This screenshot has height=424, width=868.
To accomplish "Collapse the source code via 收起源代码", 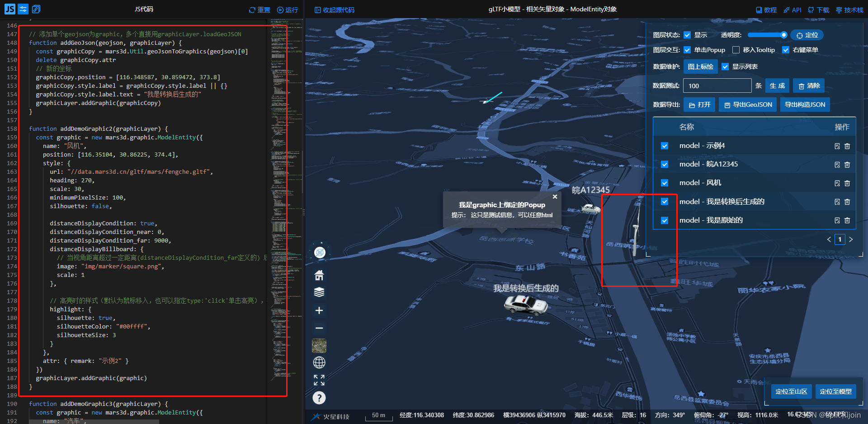I will (x=335, y=10).
